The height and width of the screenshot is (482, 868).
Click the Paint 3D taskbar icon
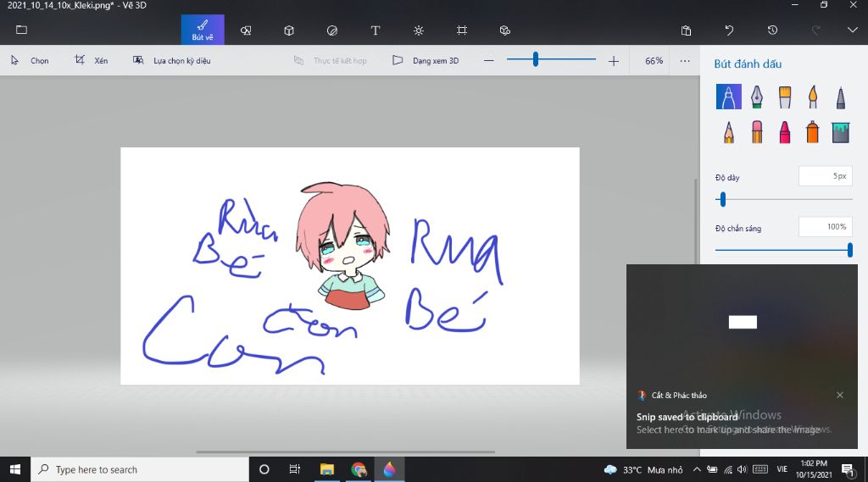pos(390,469)
